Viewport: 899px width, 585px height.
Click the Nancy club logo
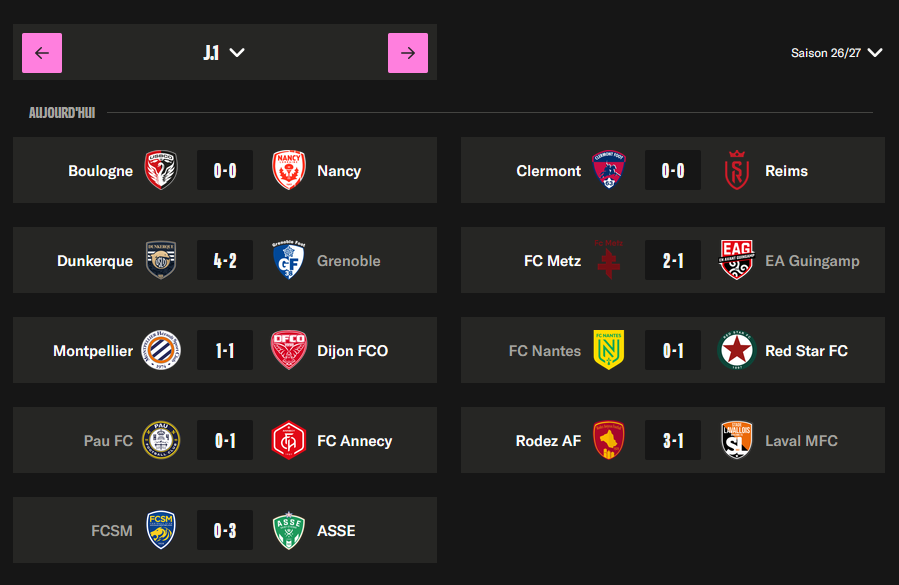[288, 170]
